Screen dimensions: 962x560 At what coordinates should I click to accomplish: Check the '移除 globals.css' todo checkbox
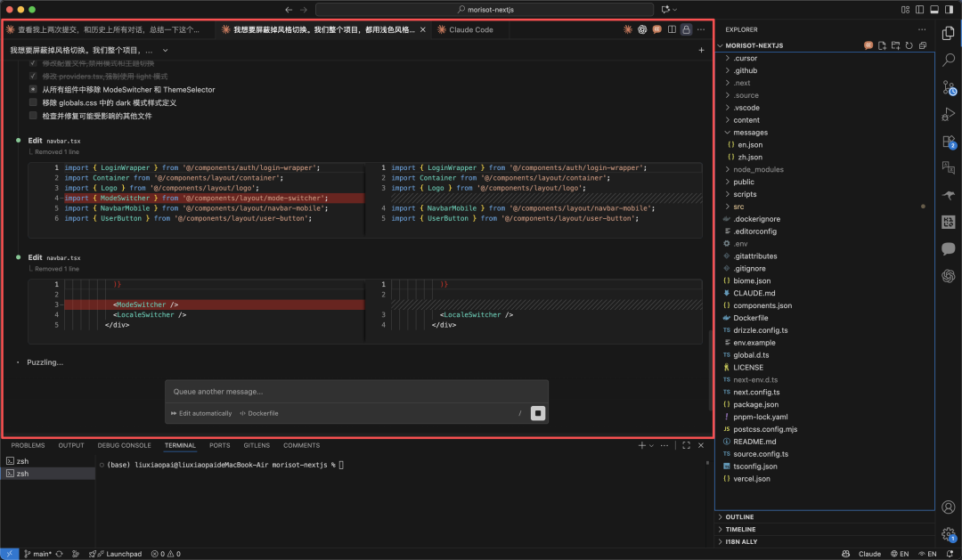pos(33,102)
